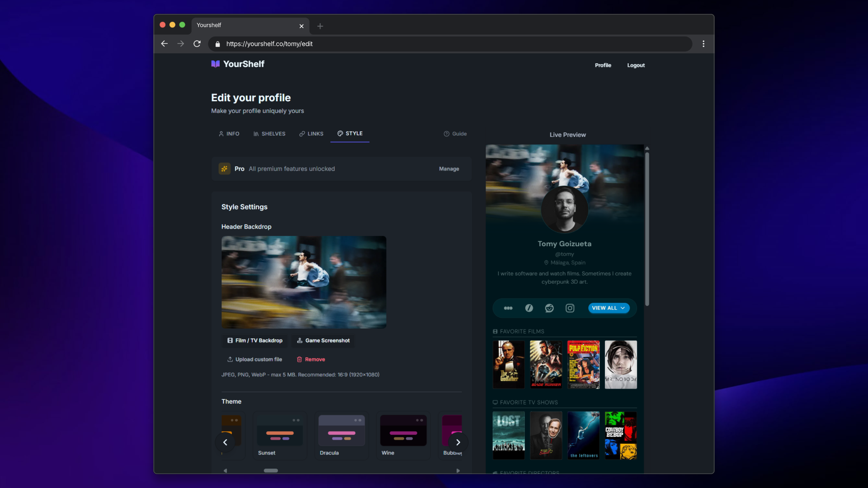Open a new browser tab

(x=320, y=26)
